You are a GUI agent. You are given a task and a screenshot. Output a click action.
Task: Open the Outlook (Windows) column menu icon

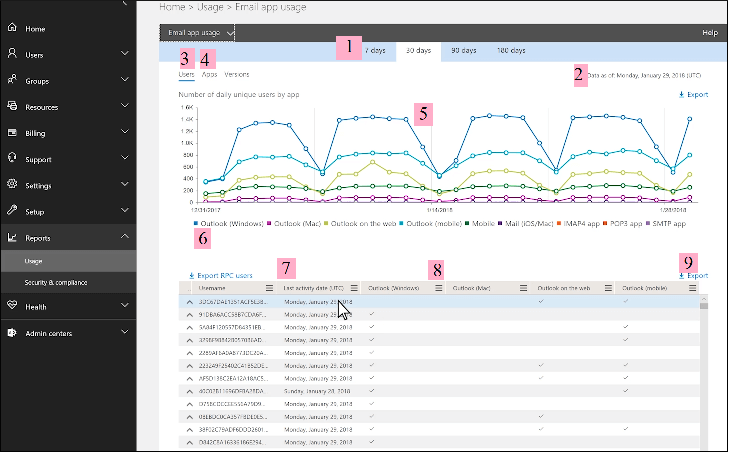point(438,288)
